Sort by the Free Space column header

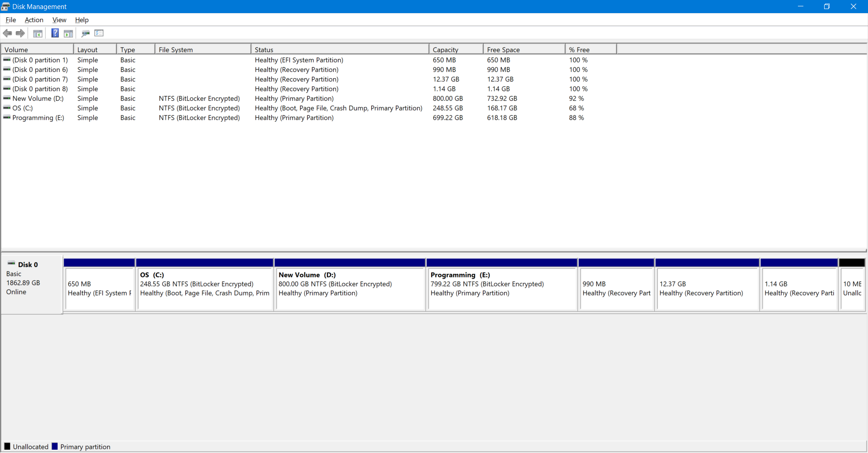524,49
